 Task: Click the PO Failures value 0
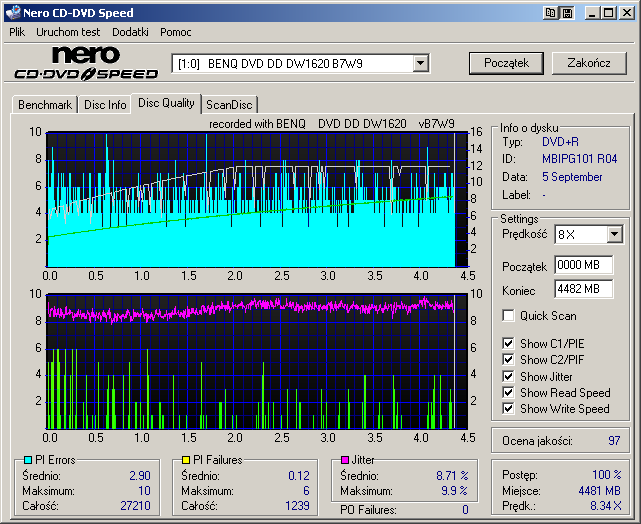(465, 510)
